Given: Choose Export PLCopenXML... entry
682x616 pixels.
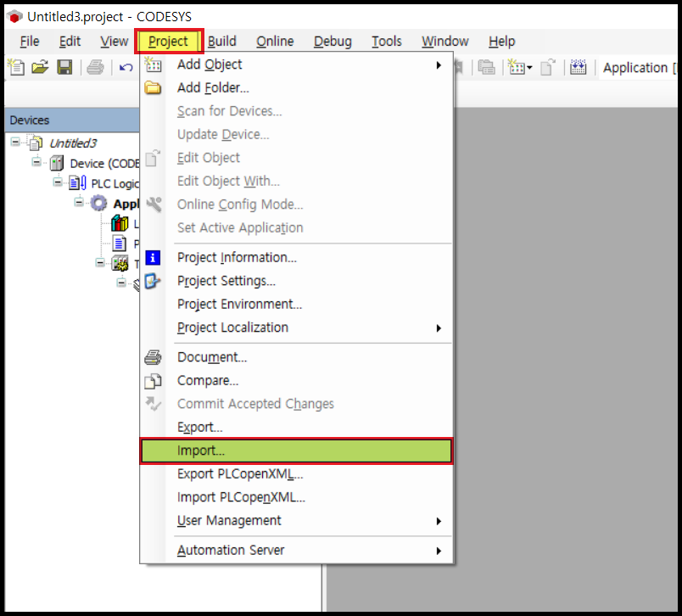Looking at the screenshot, I should click(297, 473).
